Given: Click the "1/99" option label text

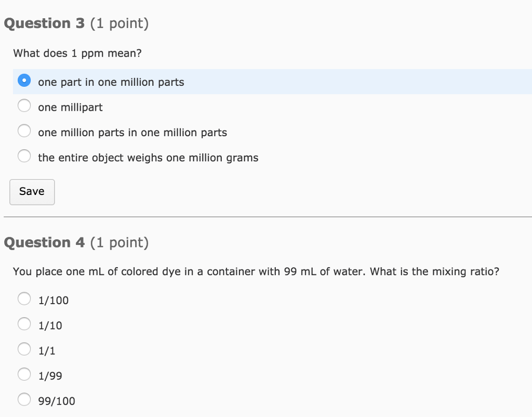Looking at the screenshot, I should coord(49,375).
